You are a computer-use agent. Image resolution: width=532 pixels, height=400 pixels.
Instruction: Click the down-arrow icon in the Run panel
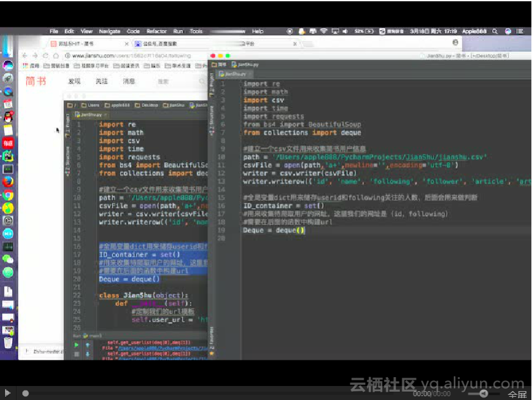88,354
